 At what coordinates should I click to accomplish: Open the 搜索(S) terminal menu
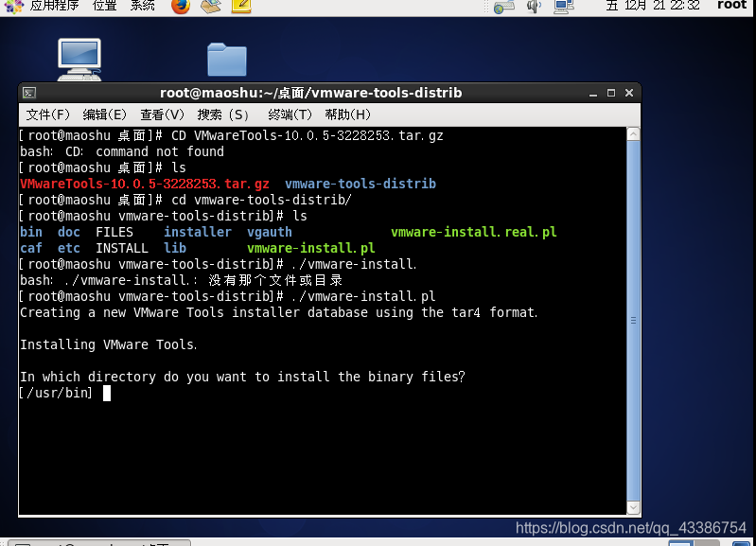pos(222,114)
